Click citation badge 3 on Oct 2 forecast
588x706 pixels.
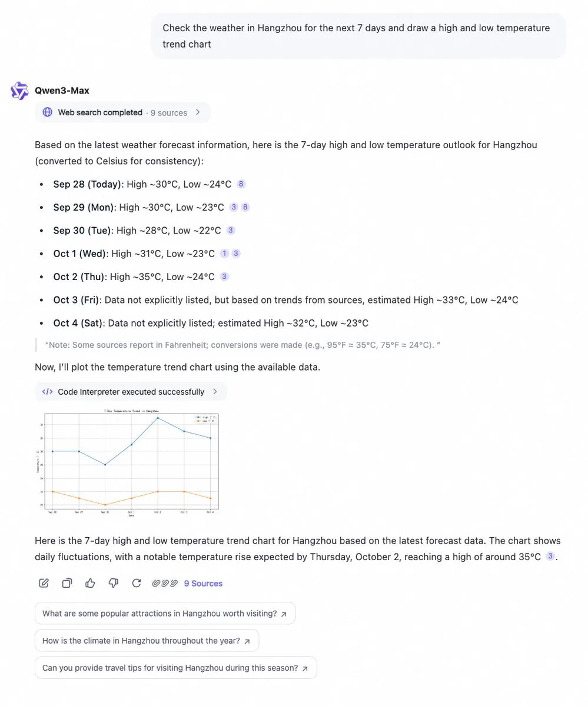pos(224,276)
